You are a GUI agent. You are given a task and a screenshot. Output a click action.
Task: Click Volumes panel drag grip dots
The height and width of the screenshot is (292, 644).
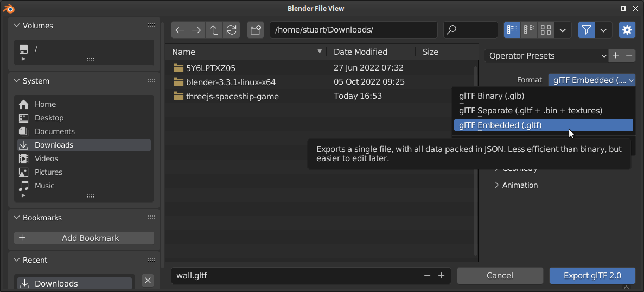coord(151,26)
